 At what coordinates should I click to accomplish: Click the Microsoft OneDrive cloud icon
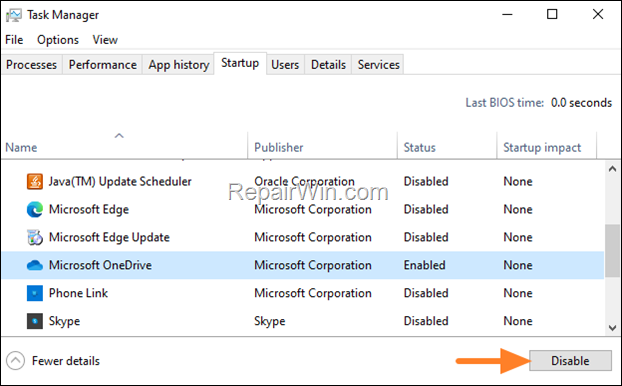[35, 265]
